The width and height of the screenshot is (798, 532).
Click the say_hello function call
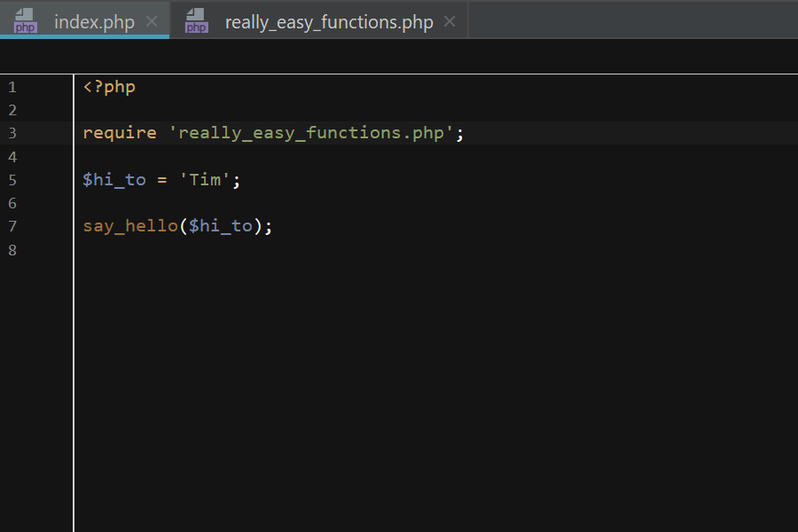[130, 226]
